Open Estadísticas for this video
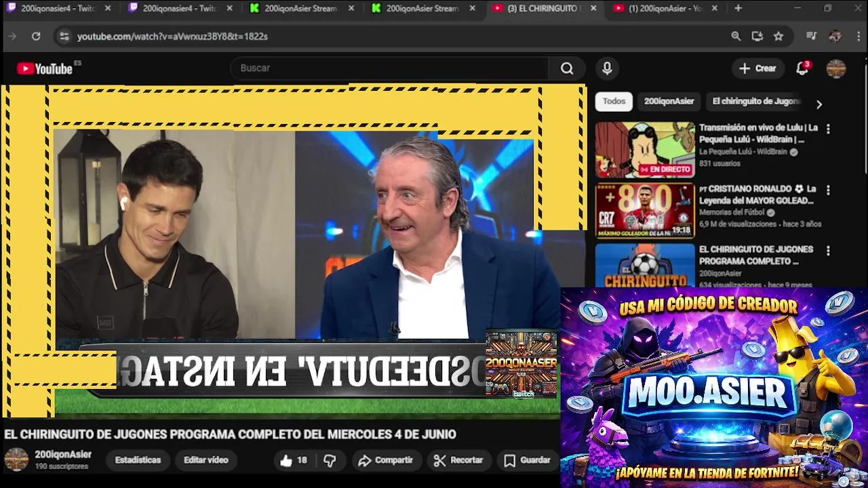The width and height of the screenshot is (868, 488). pos(138,460)
